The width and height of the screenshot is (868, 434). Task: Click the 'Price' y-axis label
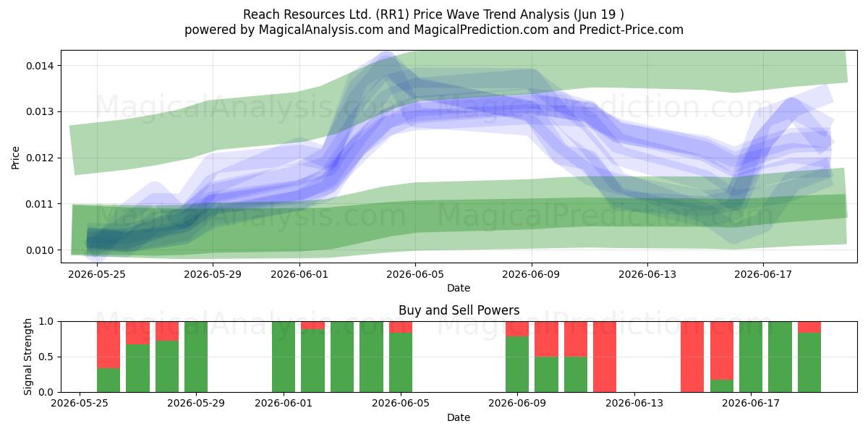pos(16,156)
